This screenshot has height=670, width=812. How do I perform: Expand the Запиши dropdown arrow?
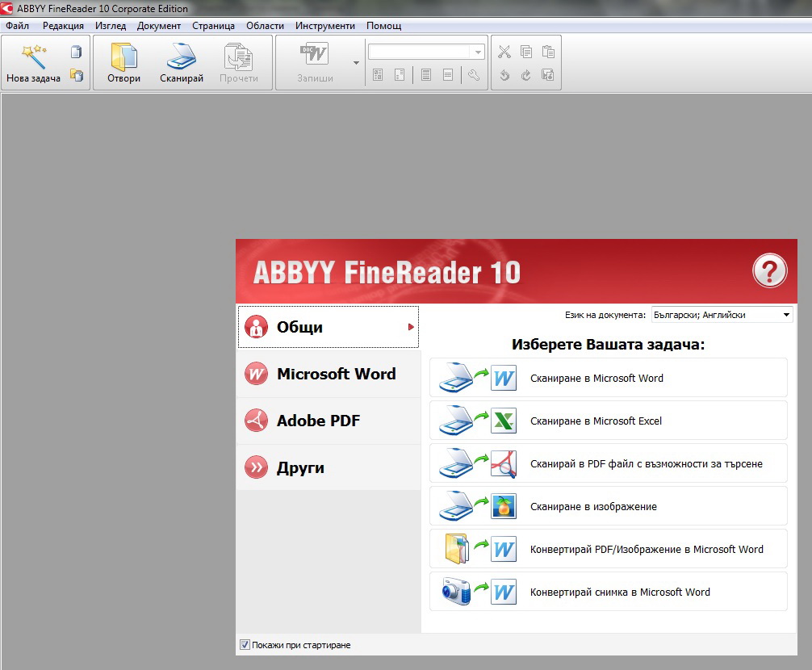click(356, 63)
